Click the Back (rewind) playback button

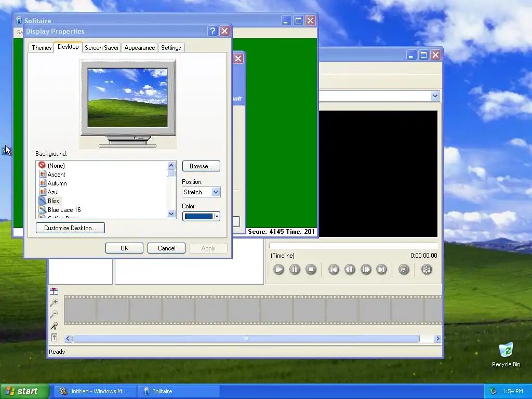tap(334, 270)
